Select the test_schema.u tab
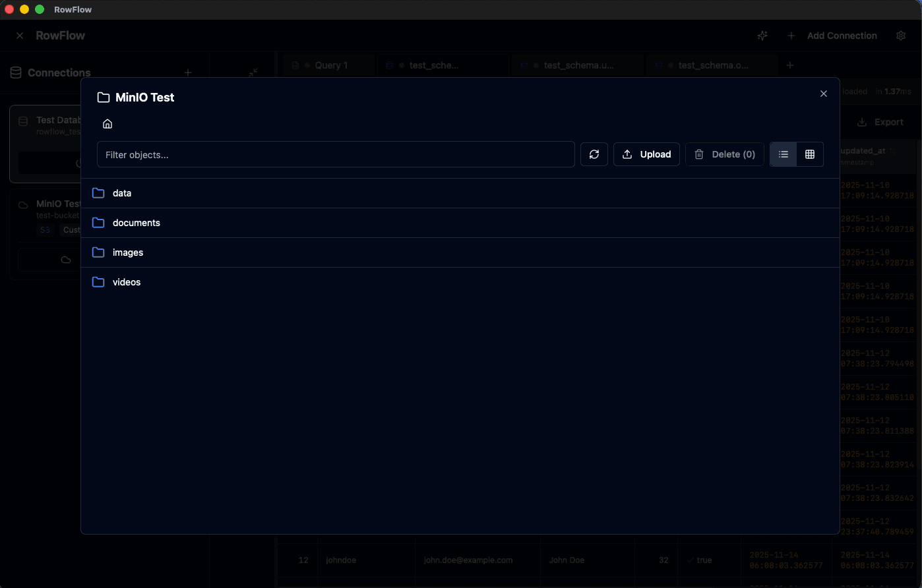This screenshot has height=588, width=922. tap(577, 65)
